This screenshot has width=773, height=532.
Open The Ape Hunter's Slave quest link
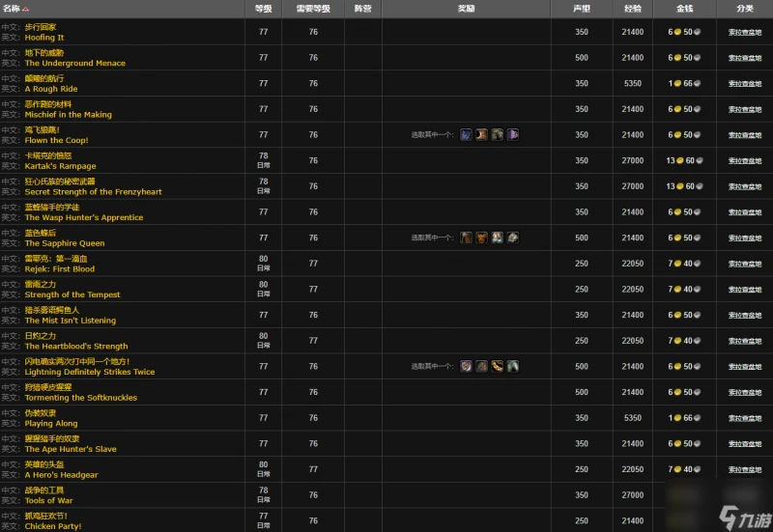pyautogui.click(x=71, y=449)
